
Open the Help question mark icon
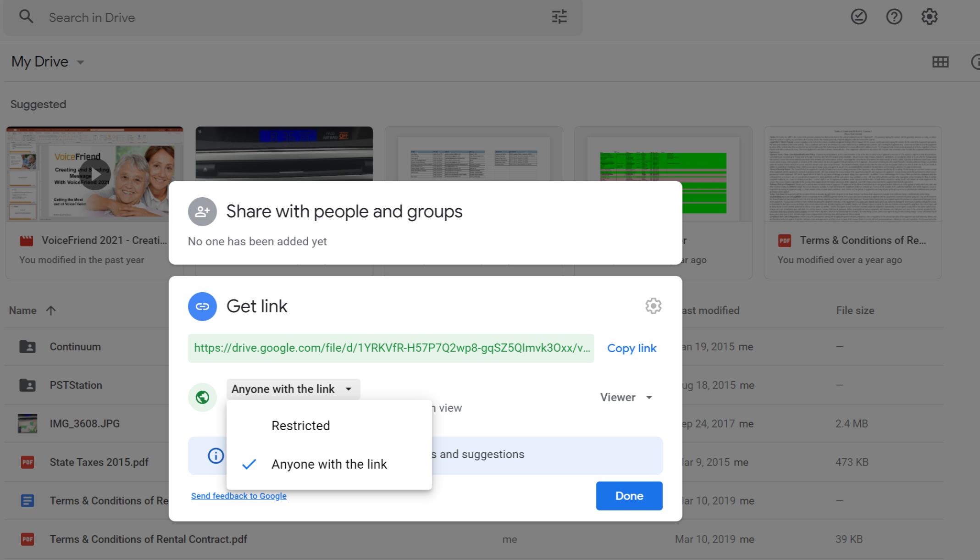(894, 17)
